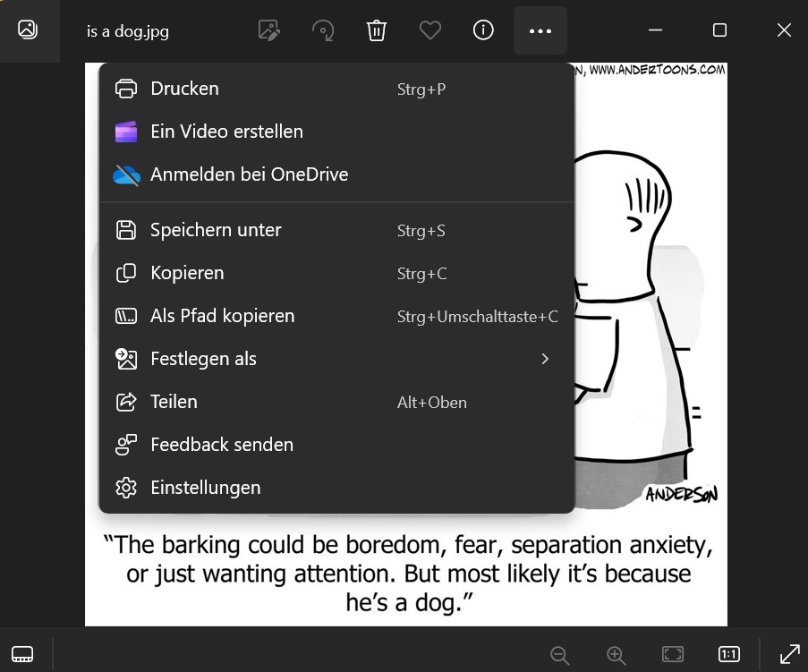Toggle the filmstrip view icon
Viewport: 808px width, 672px height.
22,654
